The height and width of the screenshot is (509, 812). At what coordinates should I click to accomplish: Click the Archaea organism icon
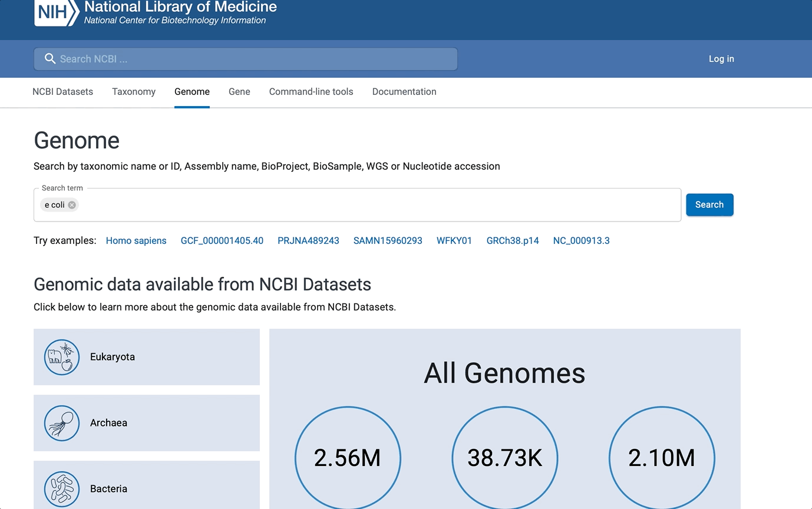point(62,423)
